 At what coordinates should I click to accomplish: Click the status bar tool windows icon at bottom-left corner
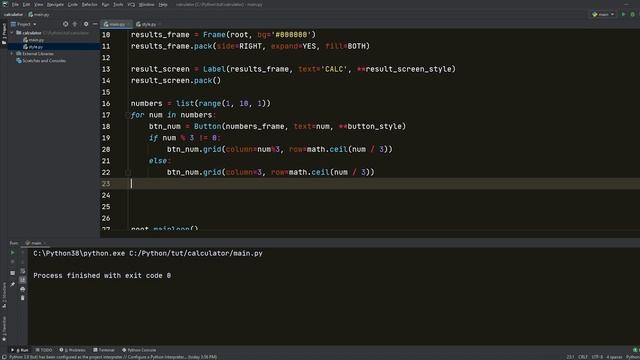(4, 357)
